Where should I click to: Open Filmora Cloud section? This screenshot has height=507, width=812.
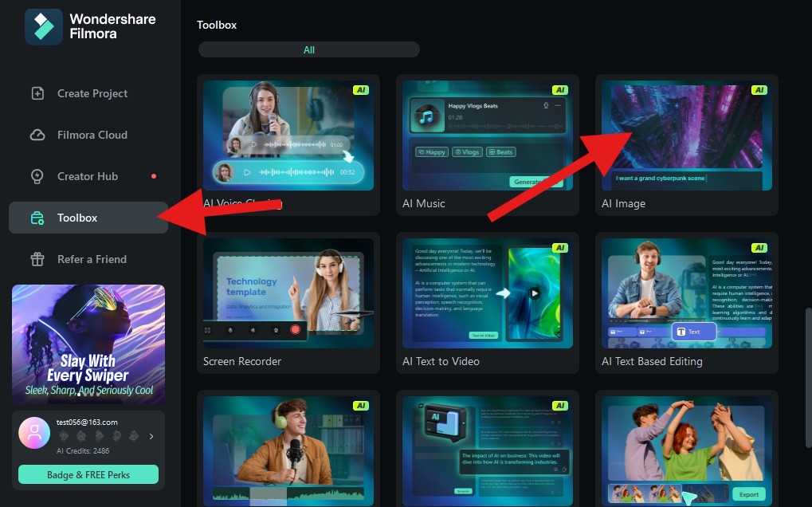[x=88, y=135]
